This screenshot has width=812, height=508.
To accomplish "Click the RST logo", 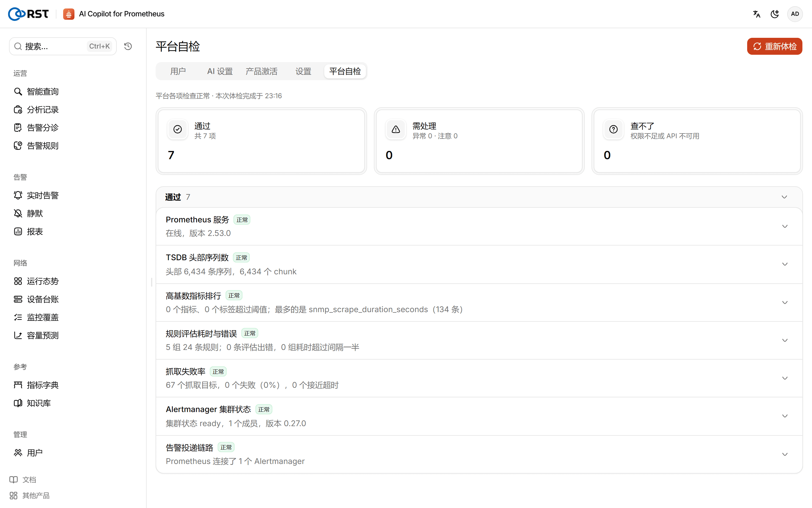I will click(x=28, y=14).
